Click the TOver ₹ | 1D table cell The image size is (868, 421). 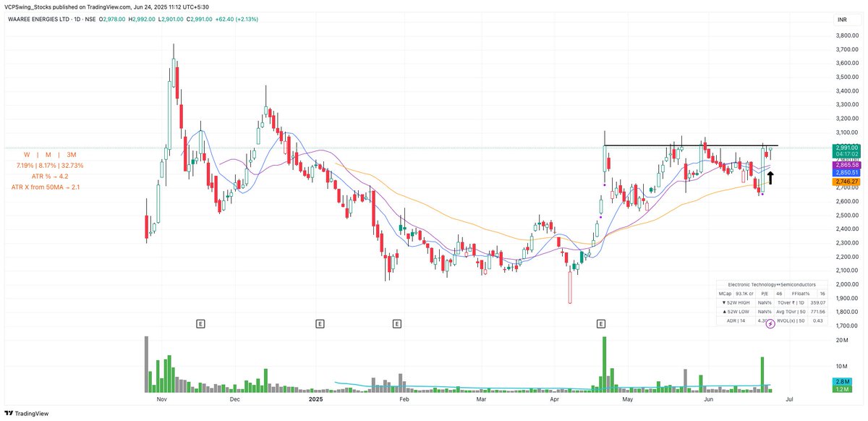pos(791,302)
